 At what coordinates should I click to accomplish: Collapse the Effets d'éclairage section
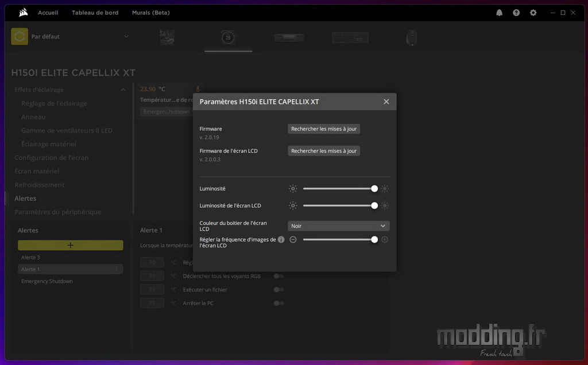[123, 90]
